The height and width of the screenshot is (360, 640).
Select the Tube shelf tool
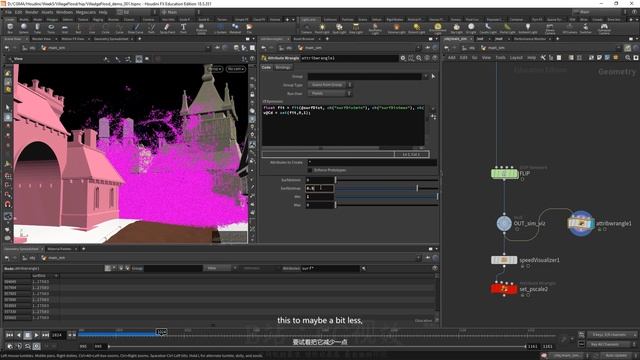point(37,28)
